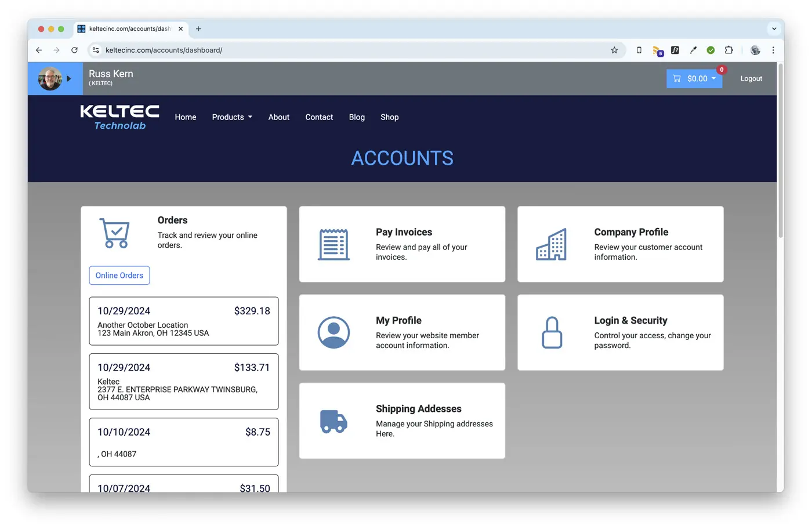
Task: Click the Company Profile building icon
Action: (x=552, y=244)
